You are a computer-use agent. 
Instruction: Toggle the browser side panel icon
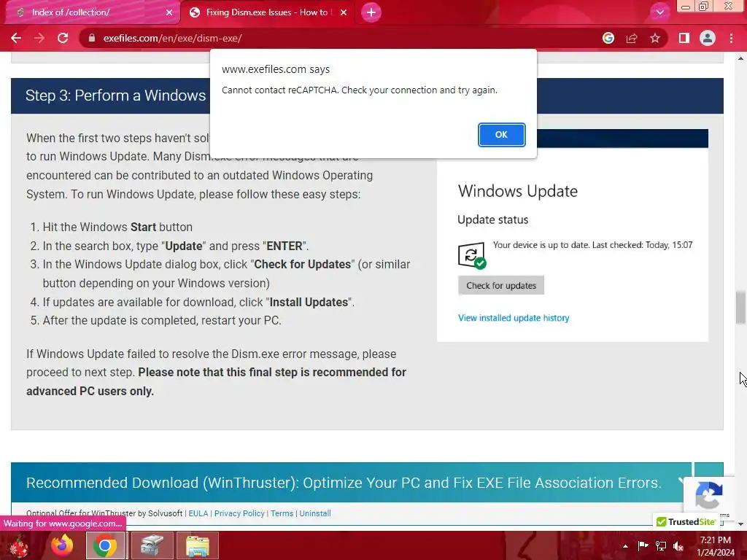[684, 38]
